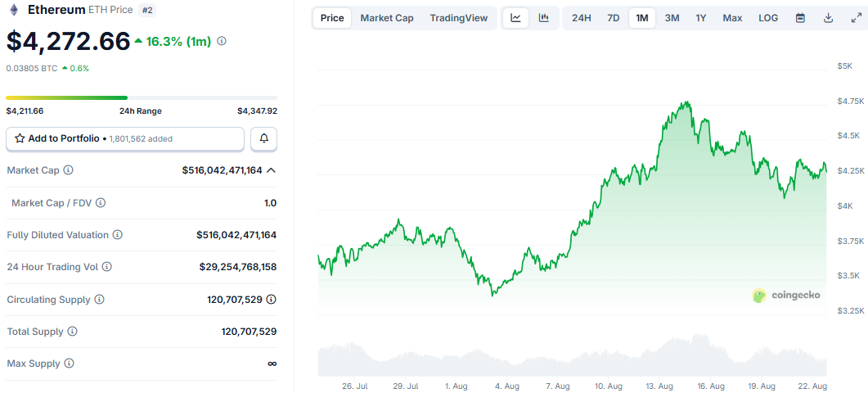Select the 3M time range

coord(672,18)
